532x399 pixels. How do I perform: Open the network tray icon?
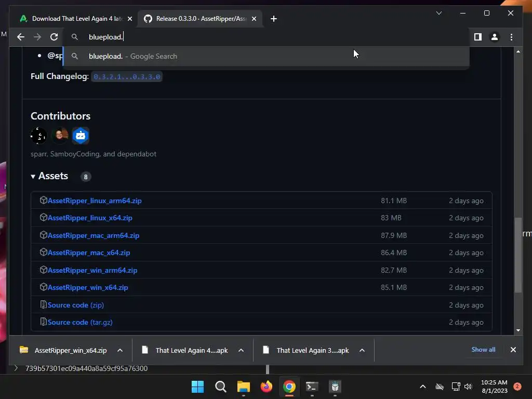(456, 387)
